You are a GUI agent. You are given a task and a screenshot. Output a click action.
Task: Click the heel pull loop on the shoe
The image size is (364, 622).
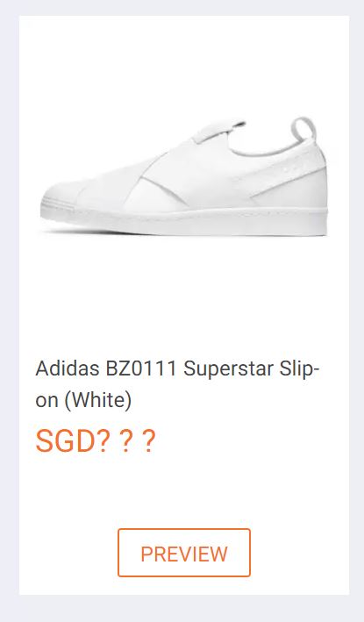pos(303,129)
